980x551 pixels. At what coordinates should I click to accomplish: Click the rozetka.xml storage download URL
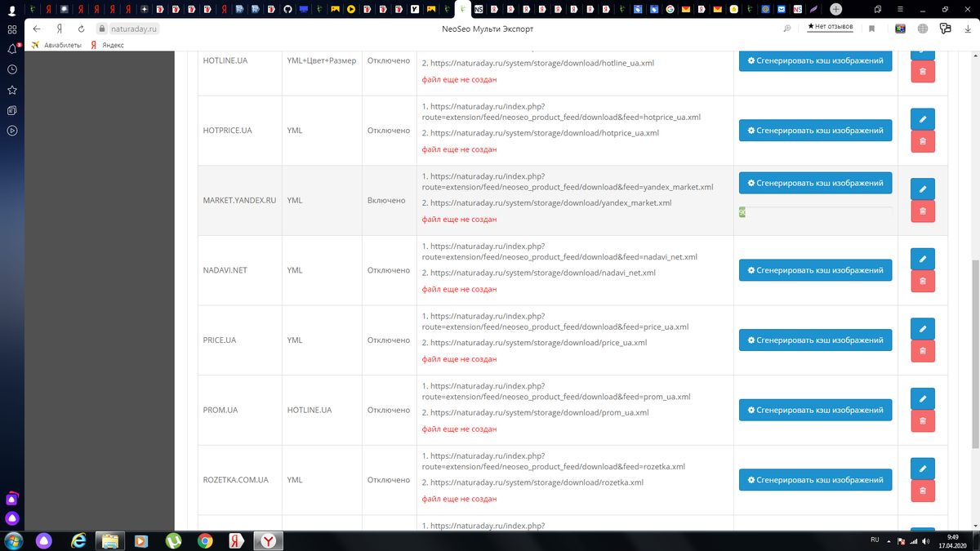point(537,482)
